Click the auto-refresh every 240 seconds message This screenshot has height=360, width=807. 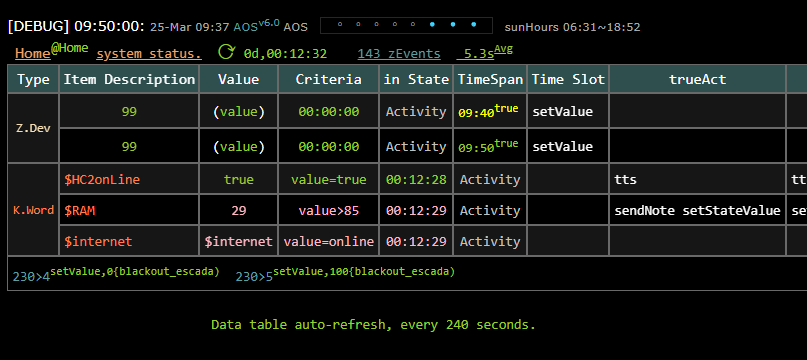pos(374,324)
